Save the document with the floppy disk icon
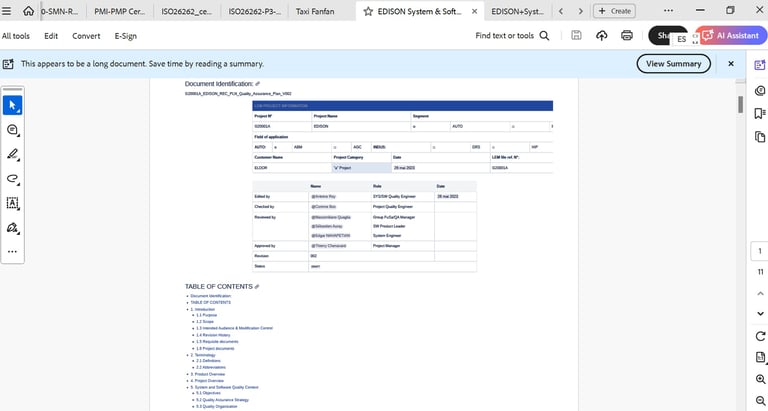The image size is (768, 411). point(576,35)
